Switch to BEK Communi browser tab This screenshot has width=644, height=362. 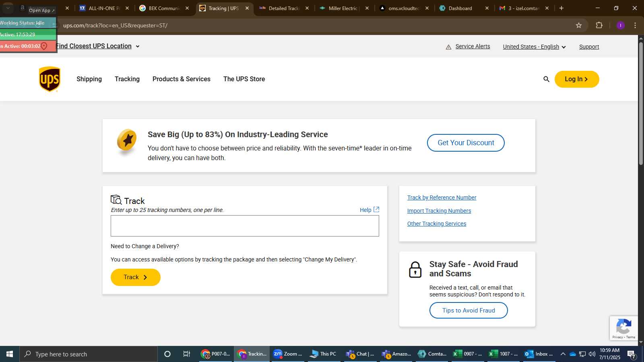click(164, 8)
